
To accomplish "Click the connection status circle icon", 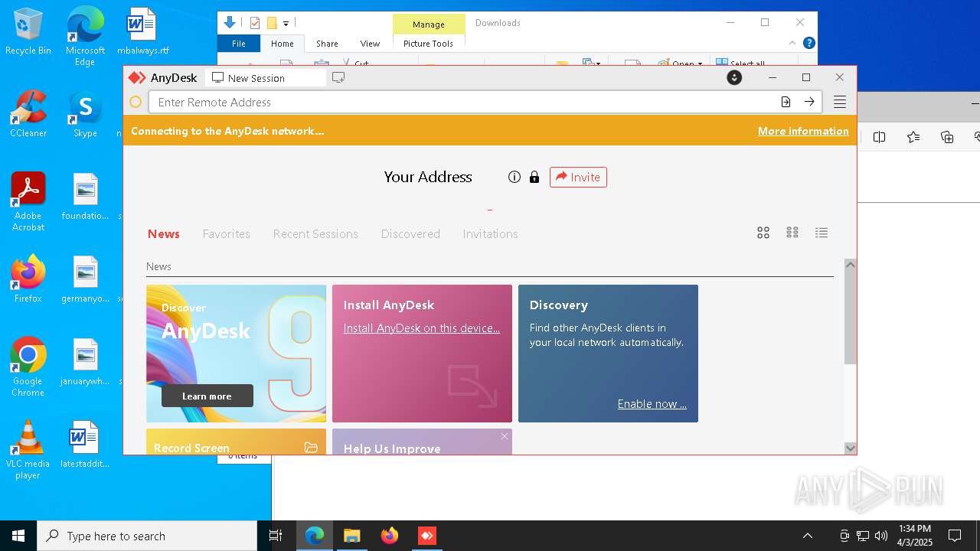I will (x=136, y=102).
